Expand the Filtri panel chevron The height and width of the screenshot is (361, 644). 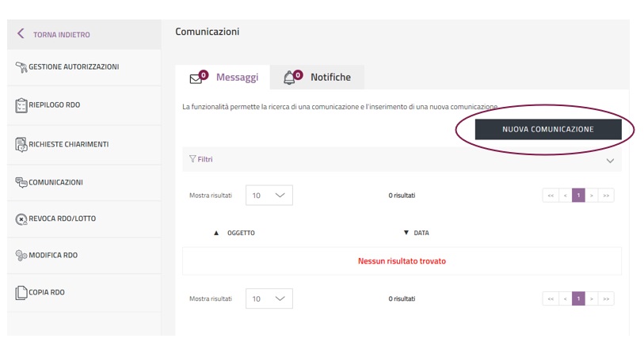click(610, 161)
